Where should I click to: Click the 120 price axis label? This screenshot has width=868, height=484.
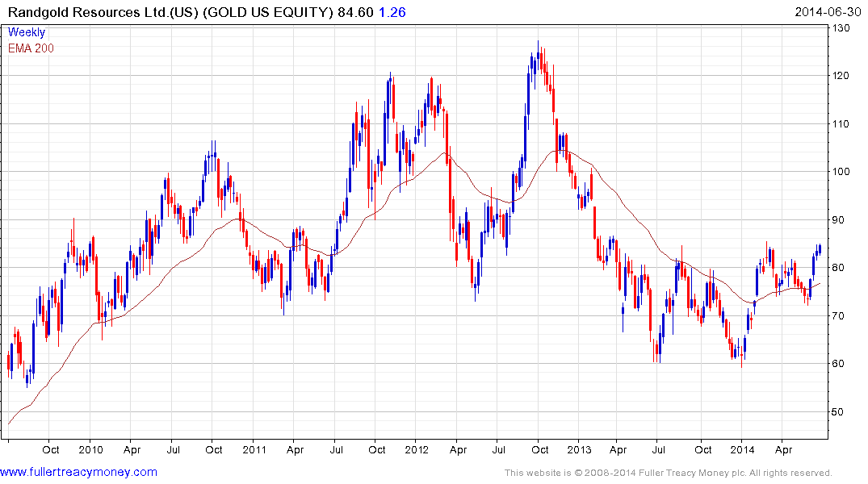tap(841, 76)
